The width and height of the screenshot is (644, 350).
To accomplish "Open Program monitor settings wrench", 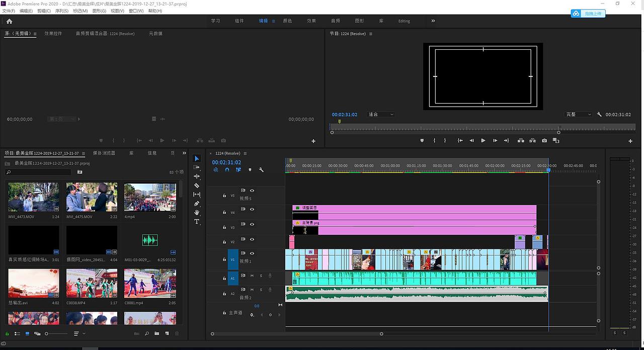I will [599, 114].
